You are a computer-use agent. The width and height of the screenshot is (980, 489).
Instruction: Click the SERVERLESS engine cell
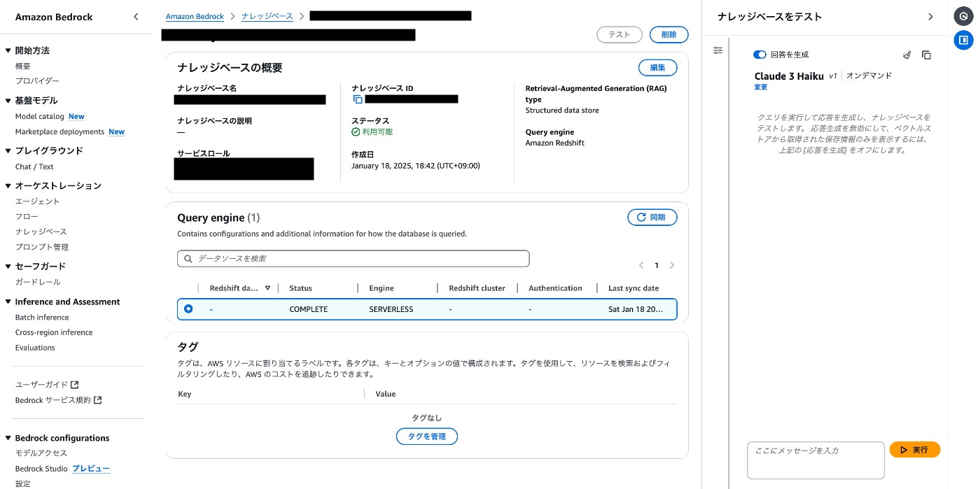coord(391,309)
